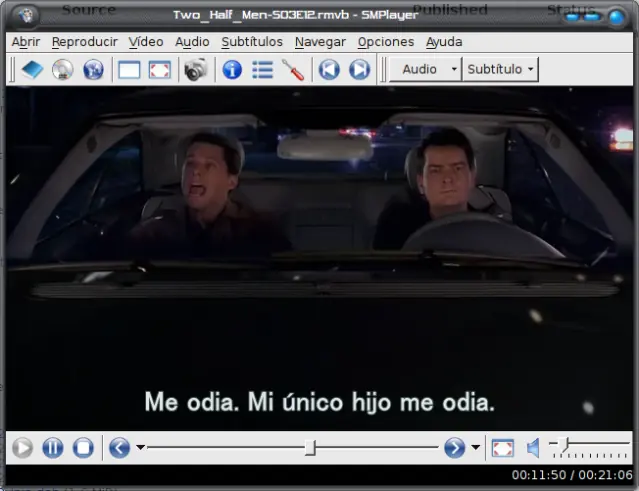639x491 pixels.
Task: Click the playback seek slider handle
Action: (310, 447)
